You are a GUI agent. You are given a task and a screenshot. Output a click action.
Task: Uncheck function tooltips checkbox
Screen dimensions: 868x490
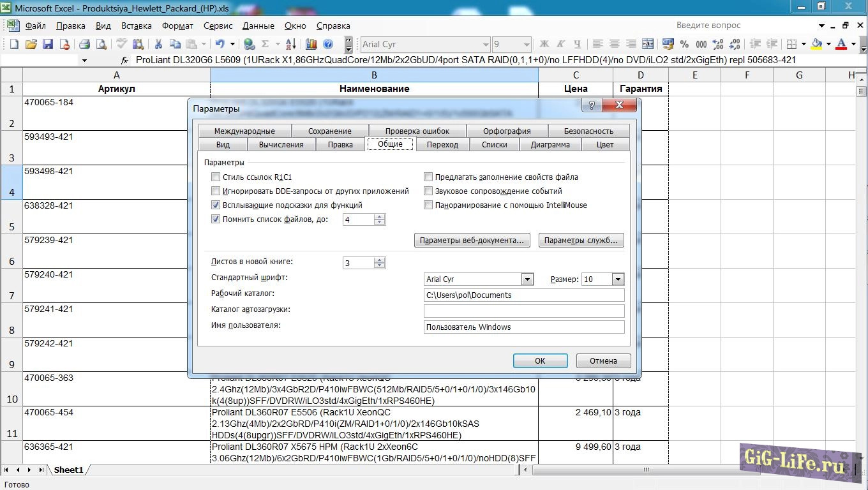pyautogui.click(x=216, y=205)
